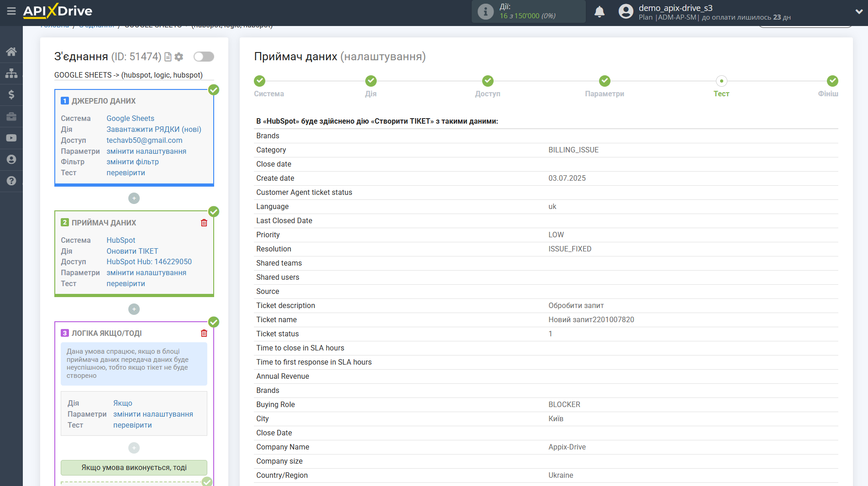The image size is (868, 486).
Task: Click змінити налаштування in the receiver block
Action: [x=146, y=272]
